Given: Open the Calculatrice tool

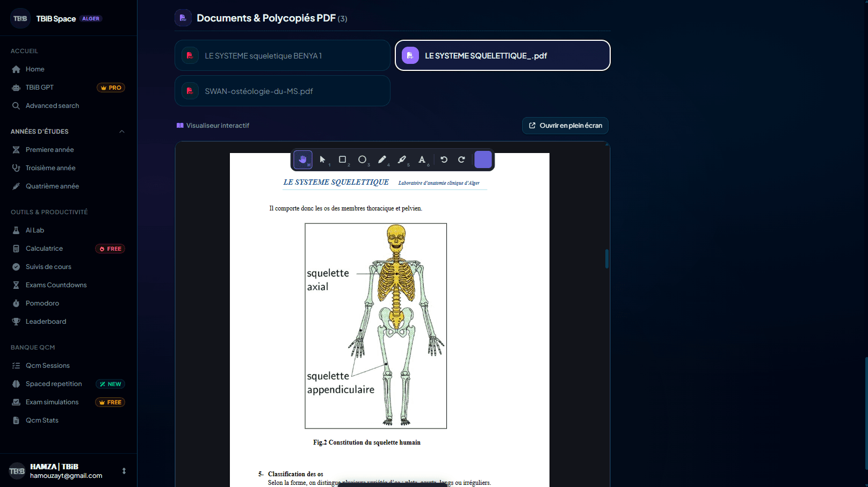Looking at the screenshot, I should [69, 249].
